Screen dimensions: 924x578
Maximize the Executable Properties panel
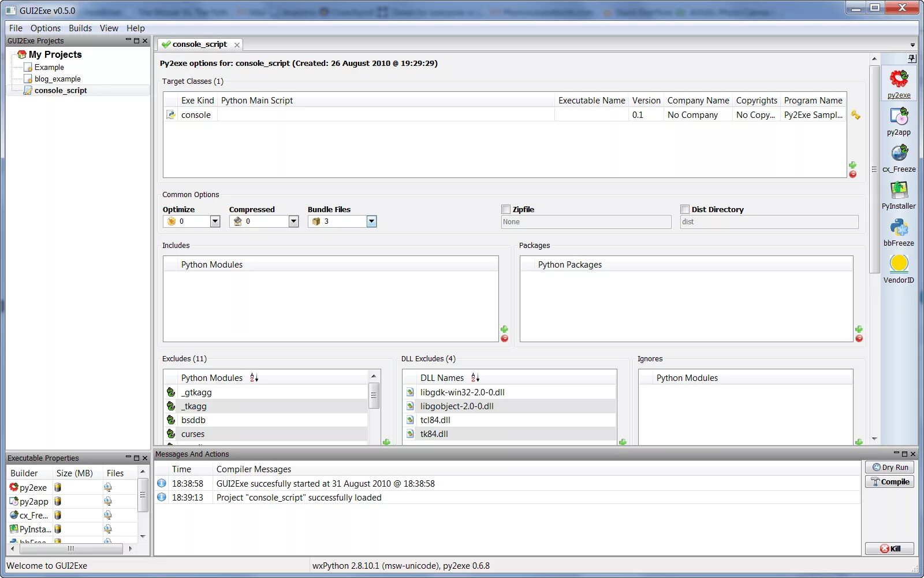point(137,458)
